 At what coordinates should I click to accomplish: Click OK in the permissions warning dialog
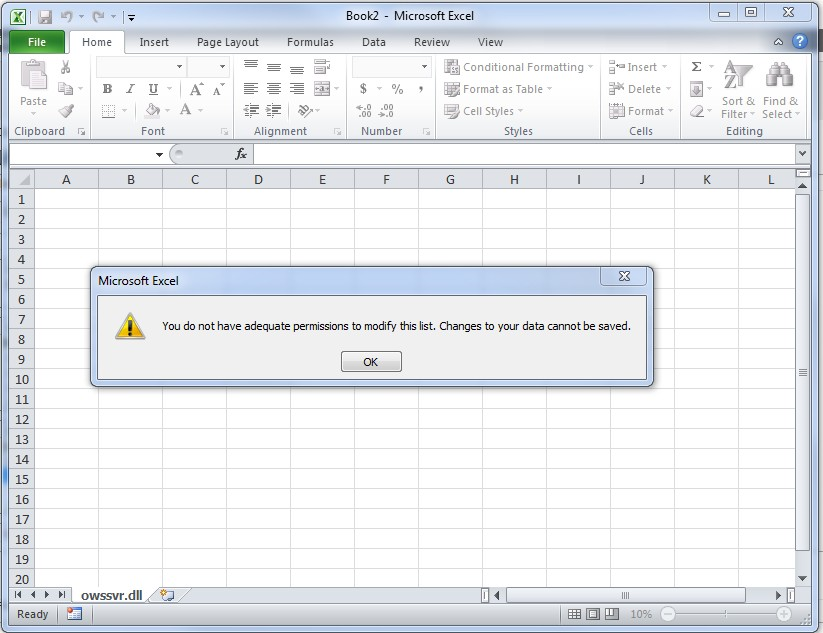(x=371, y=362)
